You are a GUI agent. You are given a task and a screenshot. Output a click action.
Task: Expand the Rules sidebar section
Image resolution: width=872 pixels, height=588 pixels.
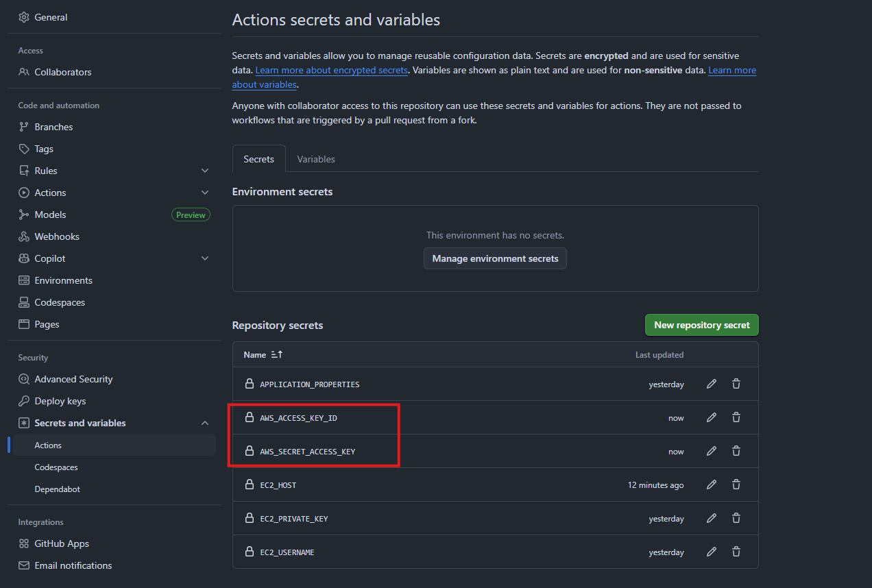[204, 171]
